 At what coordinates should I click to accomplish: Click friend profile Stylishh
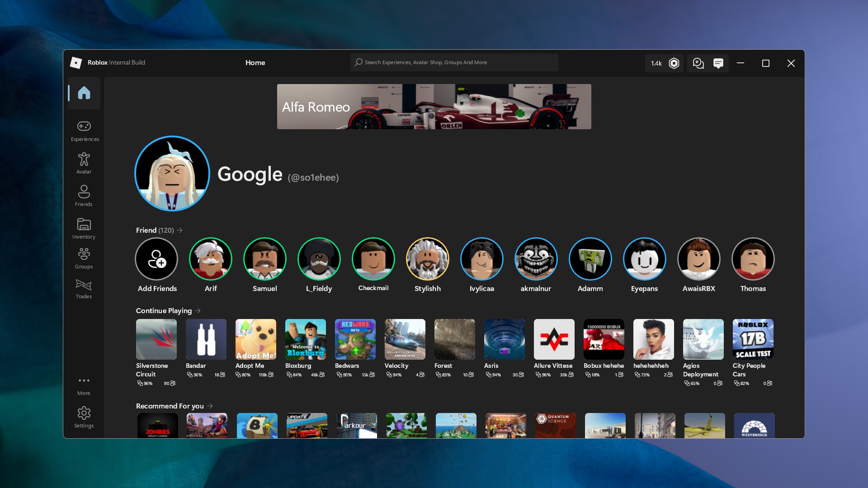point(427,258)
